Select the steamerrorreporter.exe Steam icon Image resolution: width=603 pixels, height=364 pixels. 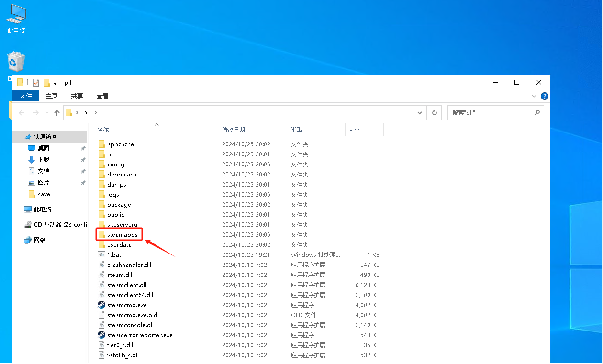point(101,335)
